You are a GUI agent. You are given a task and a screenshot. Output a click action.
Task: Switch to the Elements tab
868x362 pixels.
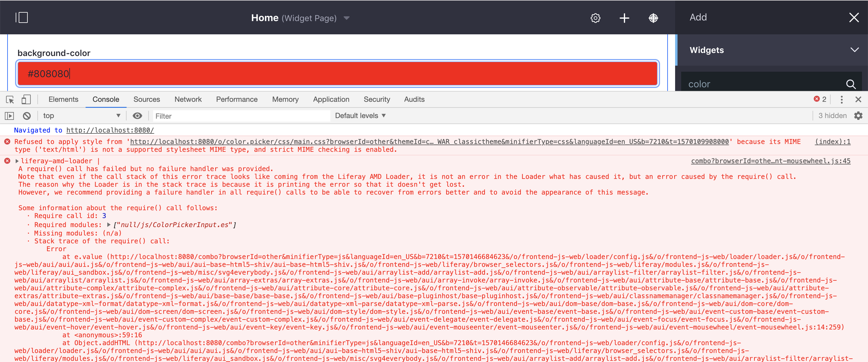63,99
